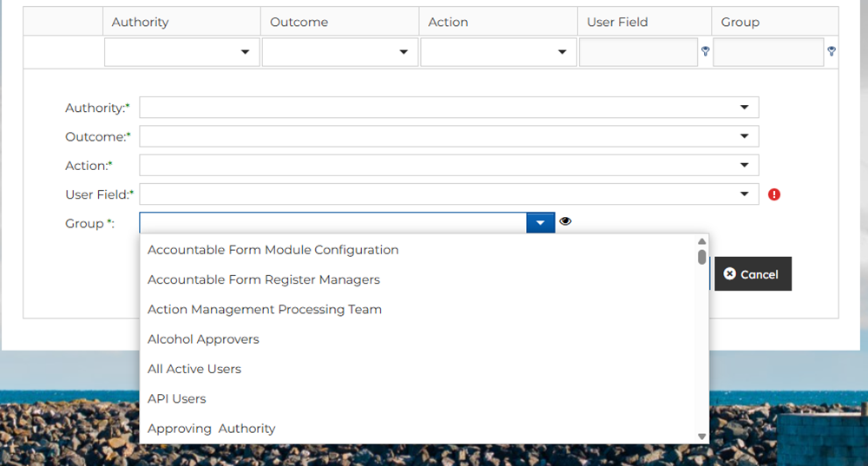Collapse the Group dropdown using blue arrow
Viewport: 868px width, 466px height.
point(540,223)
